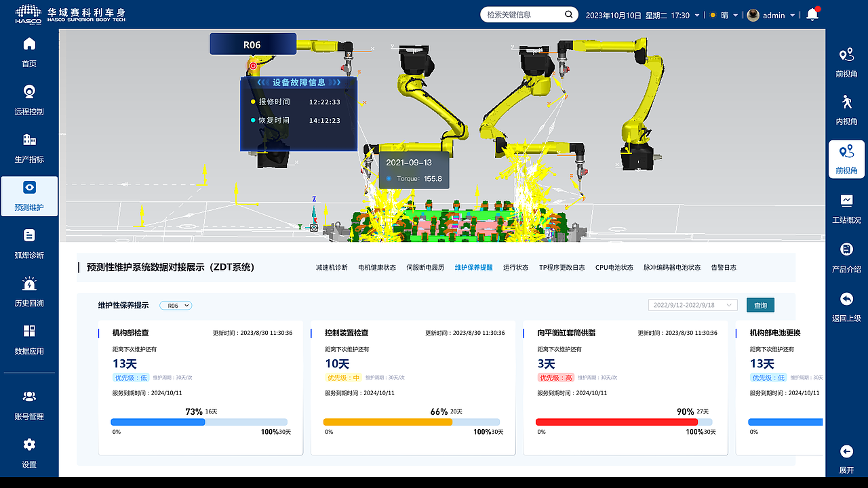Open 工站概况 station overview icon
The height and width of the screenshot is (488, 868).
tap(846, 201)
